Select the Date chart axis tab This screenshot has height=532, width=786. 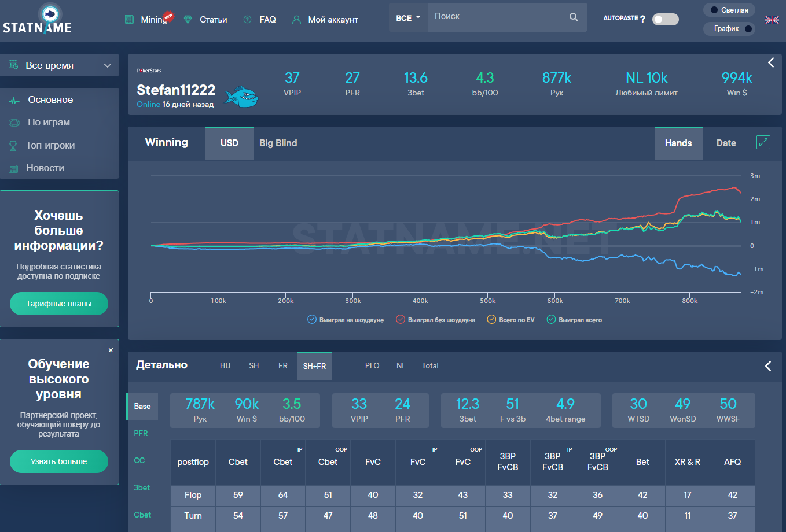pyautogui.click(x=726, y=143)
